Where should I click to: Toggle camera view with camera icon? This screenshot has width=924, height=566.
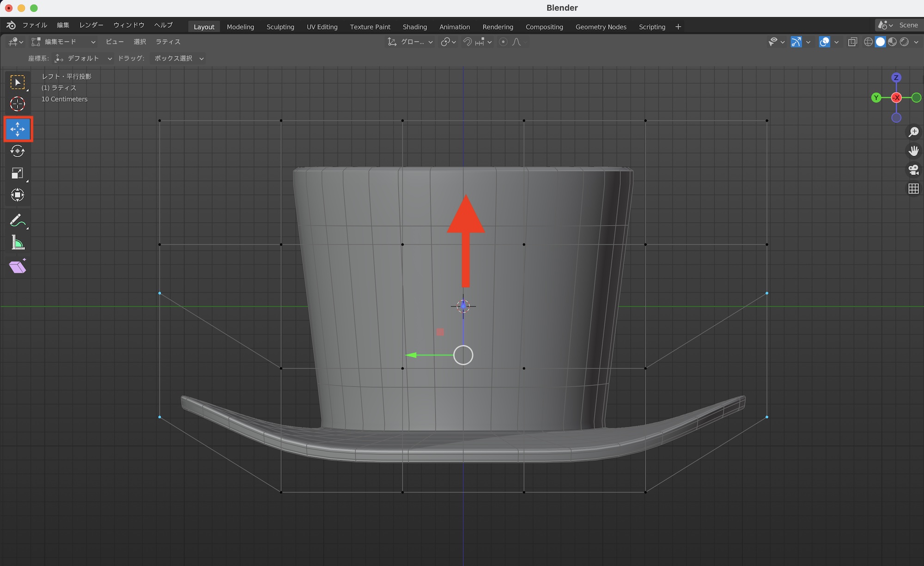click(913, 170)
